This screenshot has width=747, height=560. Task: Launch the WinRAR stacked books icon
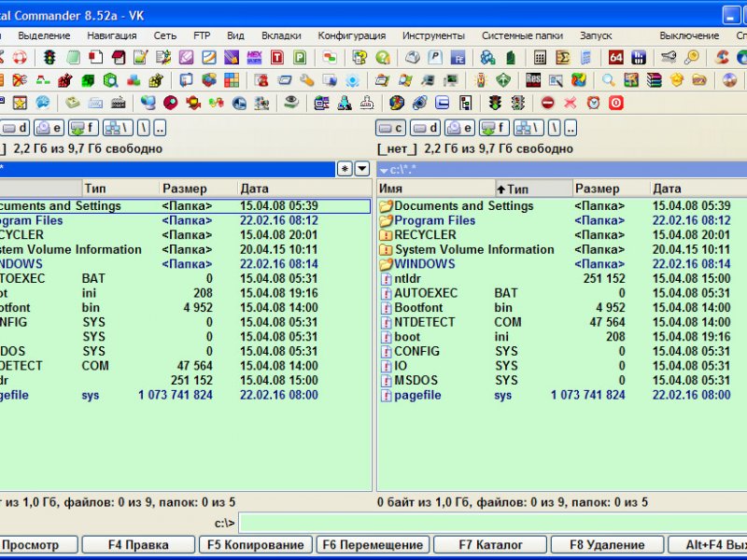pyautogui.click(x=655, y=80)
